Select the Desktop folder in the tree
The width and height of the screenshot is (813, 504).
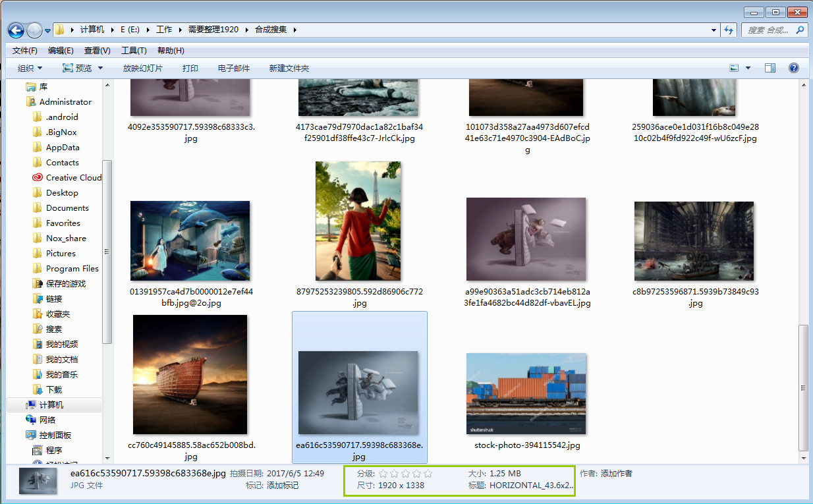pos(62,192)
